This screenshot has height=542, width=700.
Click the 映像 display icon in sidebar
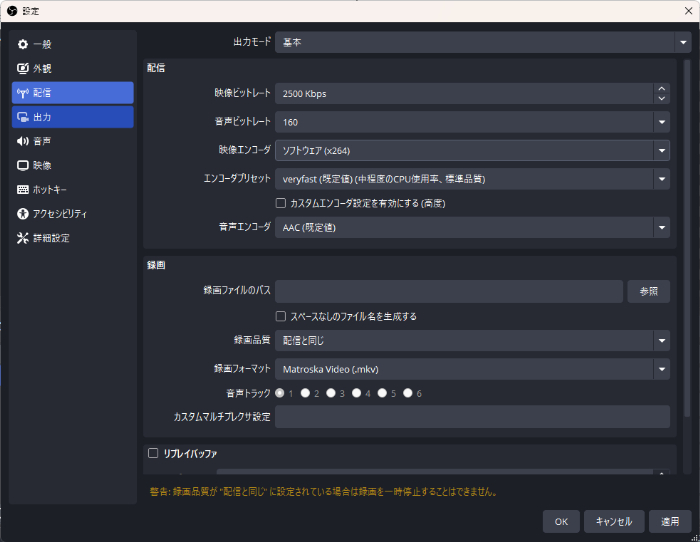[x=23, y=165]
